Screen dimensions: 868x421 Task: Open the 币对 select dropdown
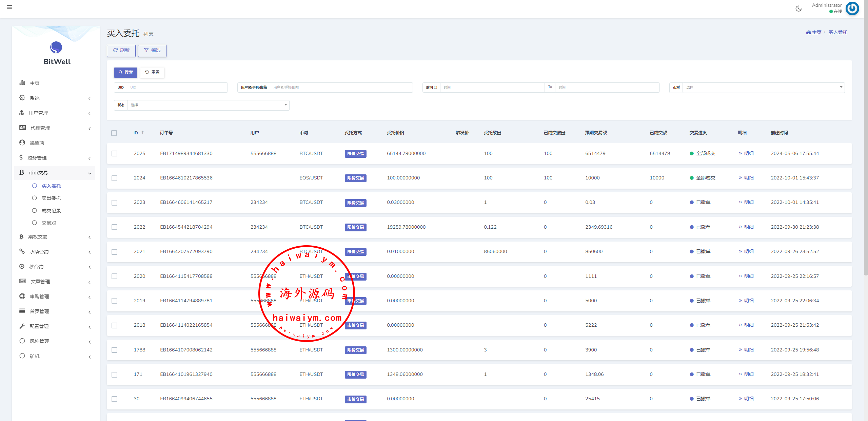point(763,88)
